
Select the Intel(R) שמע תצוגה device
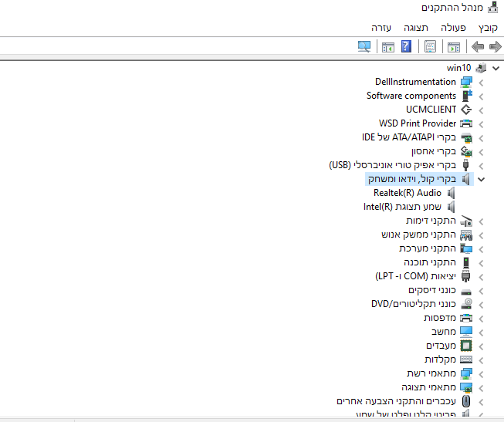pyautogui.click(x=402, y=207)
